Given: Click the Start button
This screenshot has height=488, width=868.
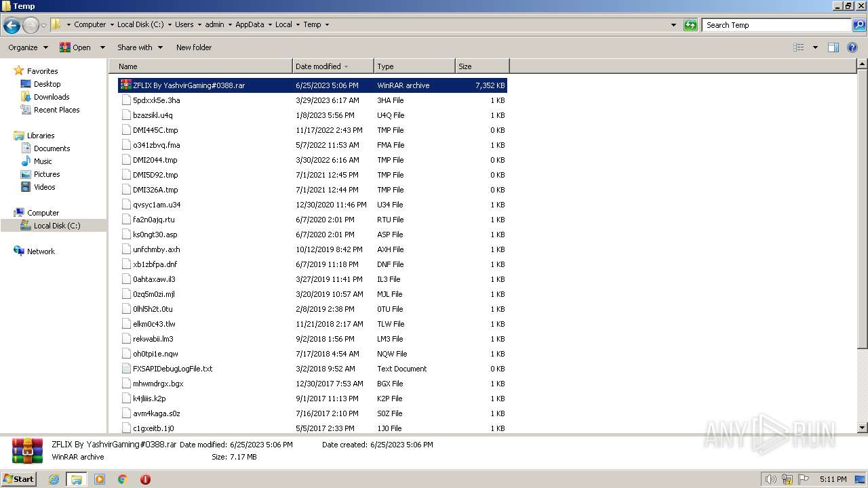Looking at the screenshot, I should pos(19,479).
